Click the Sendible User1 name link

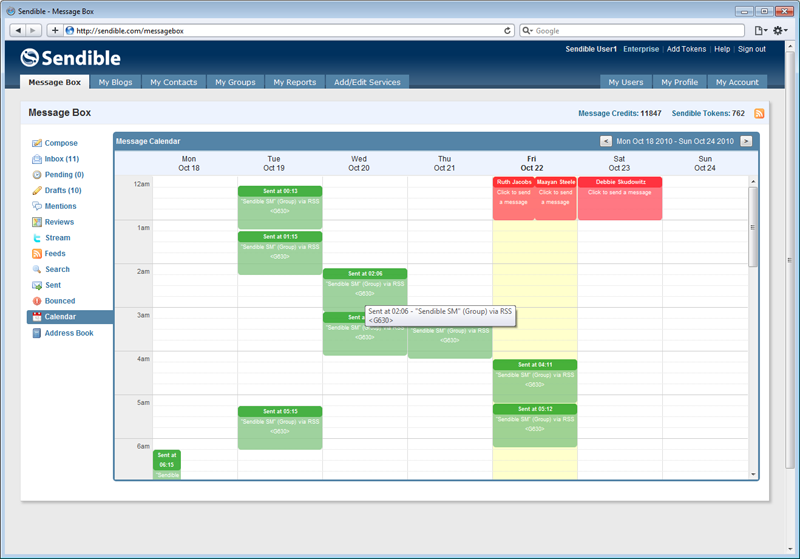(591, 49)
